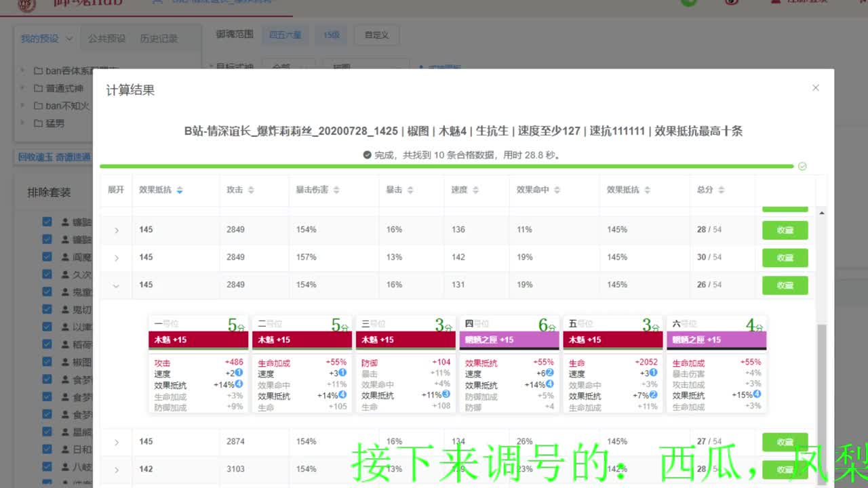
Task: Click 八岐 person icon in exclusion list
Action: (65, 467)
